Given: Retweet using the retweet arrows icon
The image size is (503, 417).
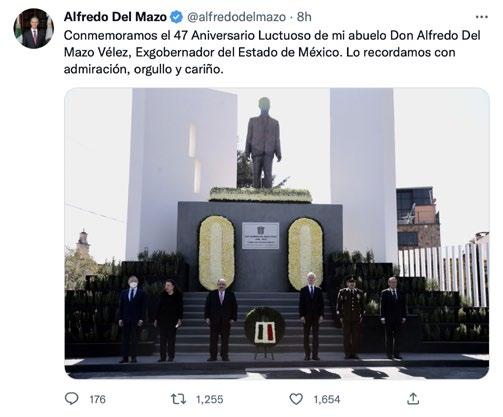Looking at the screenshot, I should pyautogui.click(x=178, y=399).
